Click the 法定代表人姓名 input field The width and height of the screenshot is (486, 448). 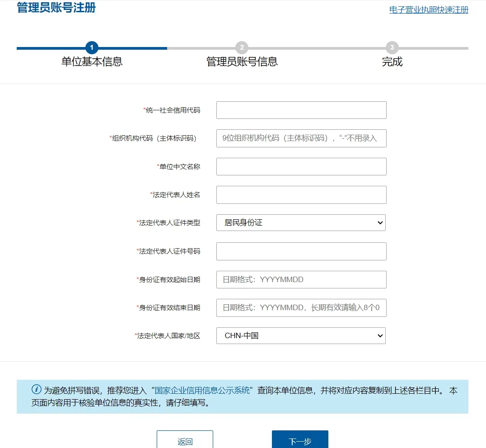pos(301,195)
